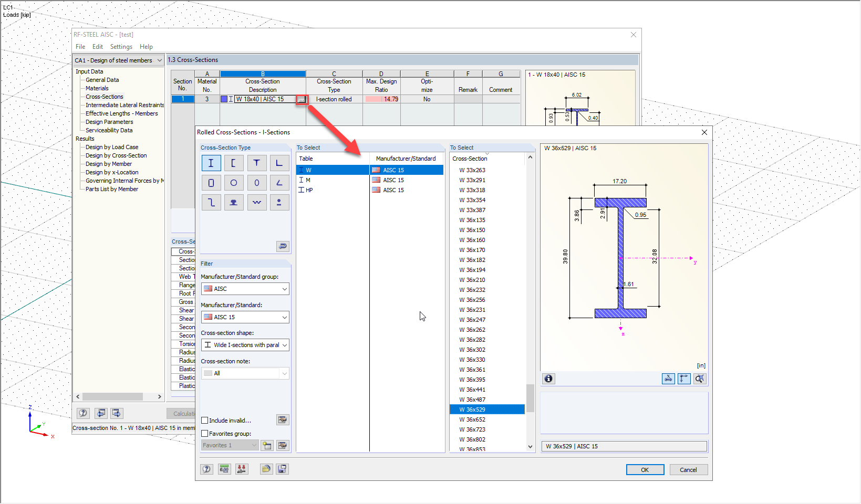This screenshot has width=861, height=504.
Task: Select Parts List by Member tree item
Action: coord(112,189)
